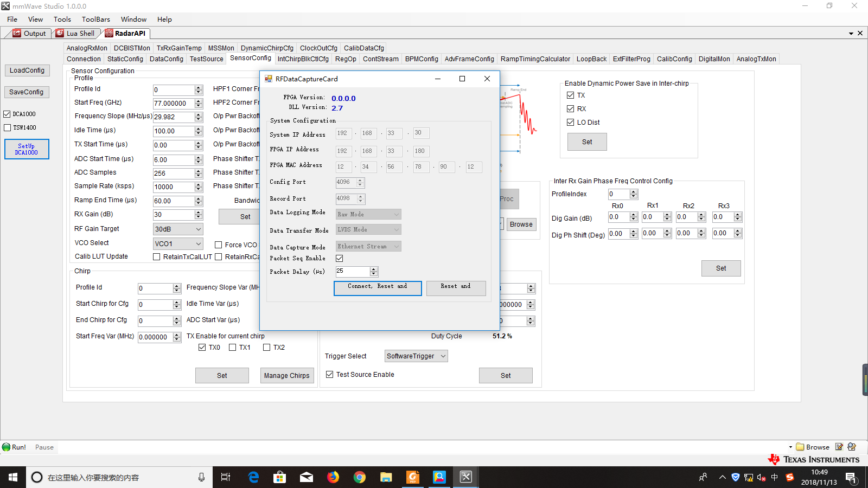Click the Rx0 Dig Gain spinner arrows
The height and width of the screenshot is (488, 868).
(x=634, y=217)
